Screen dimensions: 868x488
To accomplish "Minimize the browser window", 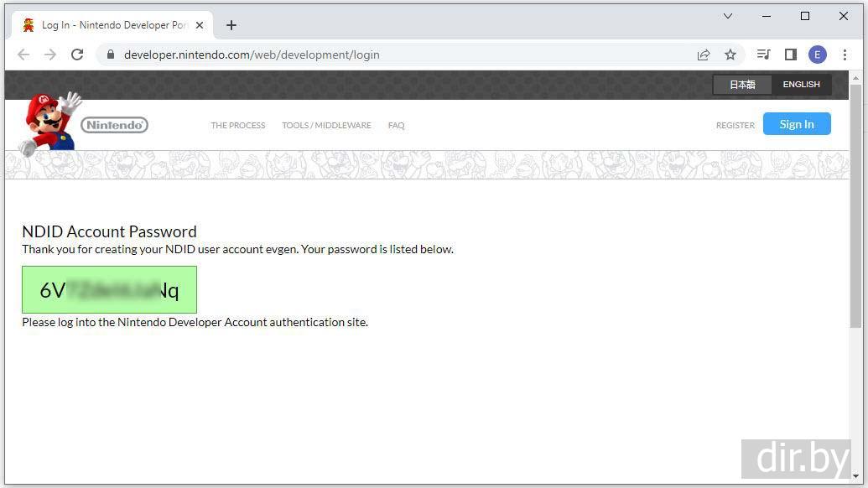I will [767, 16].
